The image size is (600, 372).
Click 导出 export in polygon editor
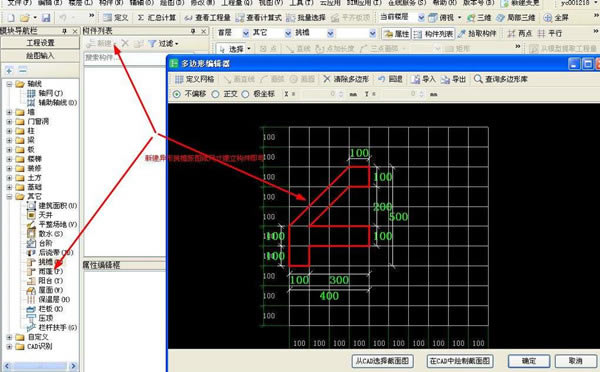(453, 79)
